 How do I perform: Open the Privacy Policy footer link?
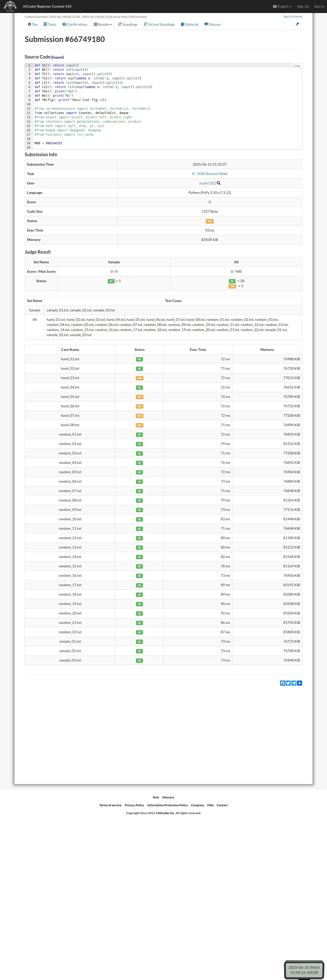(134, 805)
